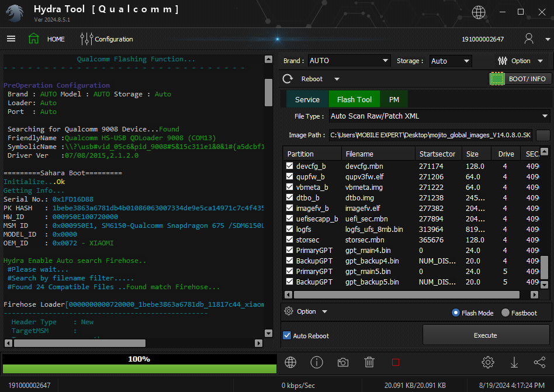
Task: Click the download arrow icon
Action: click(x=514, y=362)
